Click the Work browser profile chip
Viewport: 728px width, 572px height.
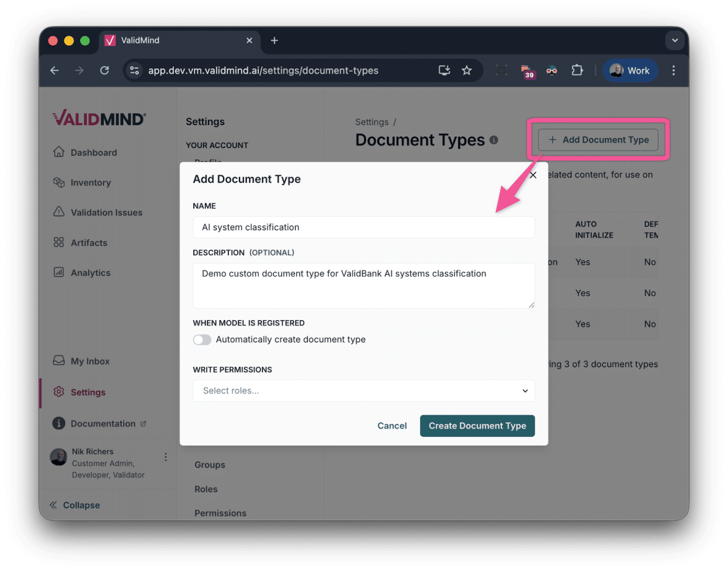pyautogui.click(x=630, y=70)
